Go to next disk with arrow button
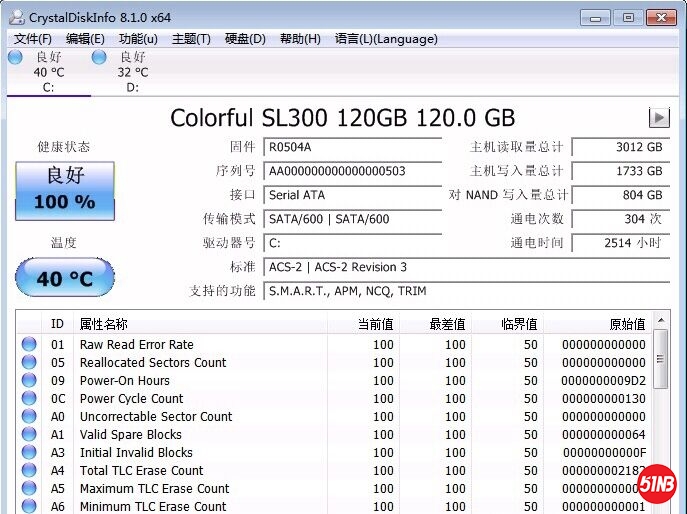This screenshot has height=514, width=687. click(x=659, y=117)
